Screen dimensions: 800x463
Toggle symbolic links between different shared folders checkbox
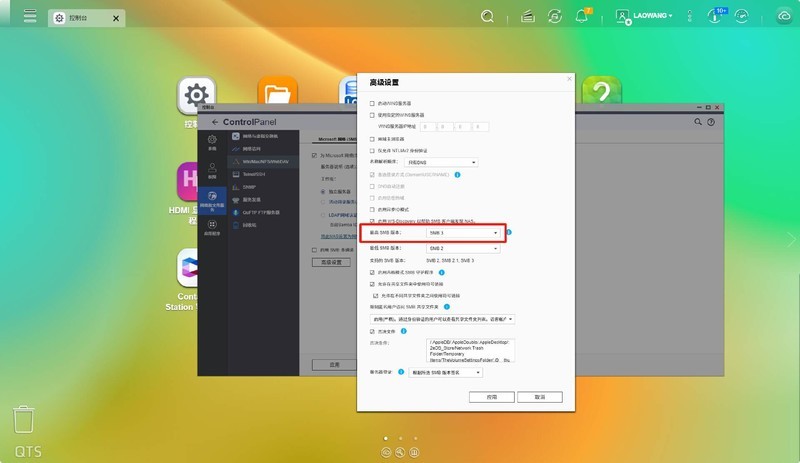(x=376, y=296)
